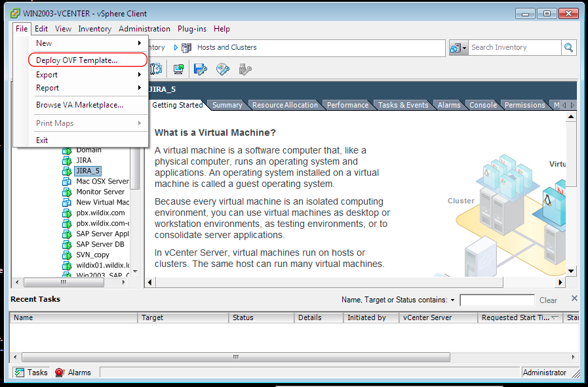Screen dimensions: 588x387
Task: Open the Tasks & Events tab
Action: (x=403, y=105)
